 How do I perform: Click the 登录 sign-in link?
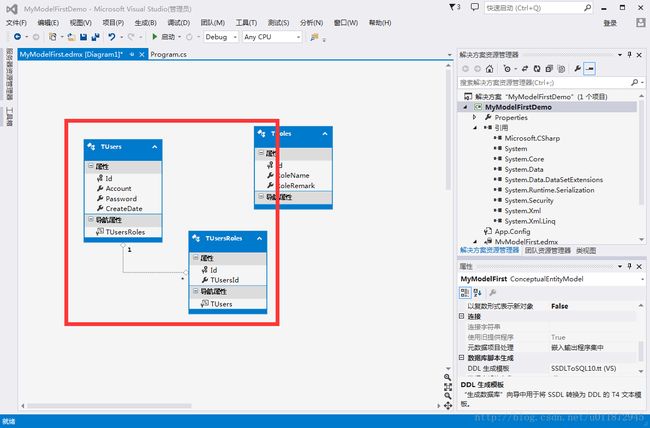pyautogui.click(x=610, y=23)
